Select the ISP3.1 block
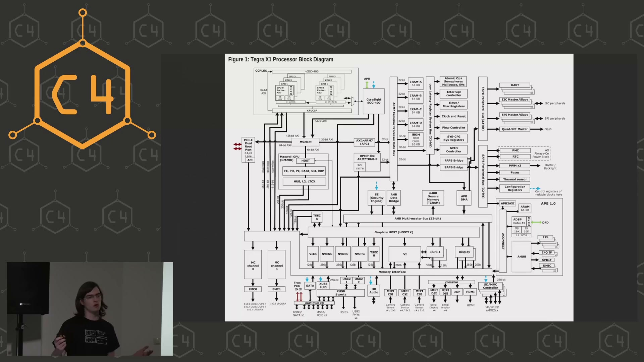This screenshot has width=644, height=362. pos(435,252)
